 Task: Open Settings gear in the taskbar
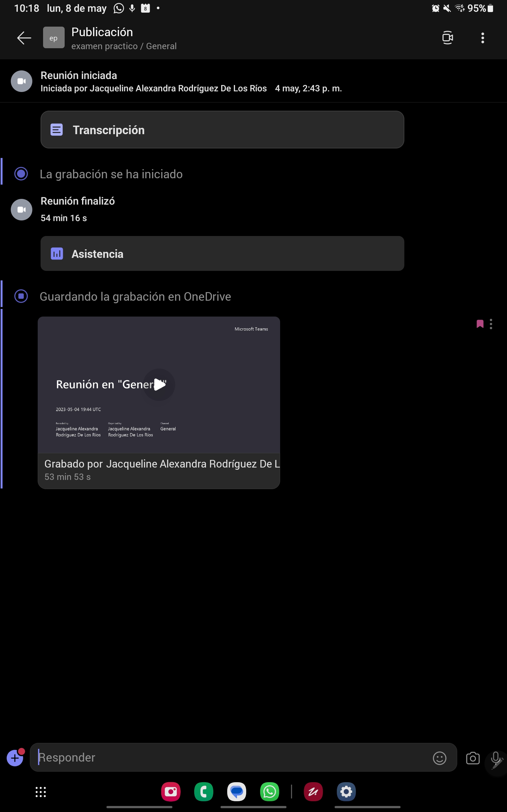point(346,791)
